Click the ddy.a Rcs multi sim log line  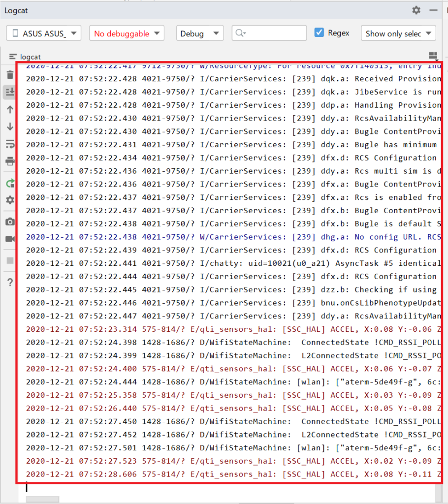pos(233,171)
